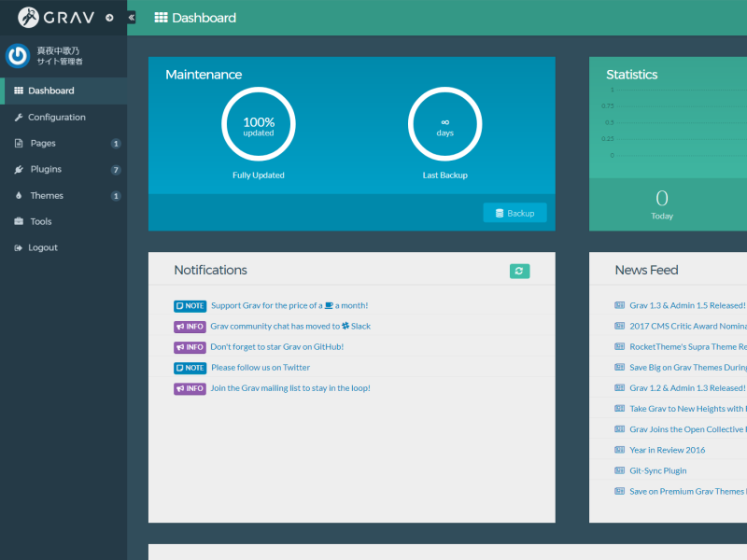Open news 'Git-Sync Plugin'
Viewport: 747px width, 560px height.
pyautogui.click(x=658, y=471)
